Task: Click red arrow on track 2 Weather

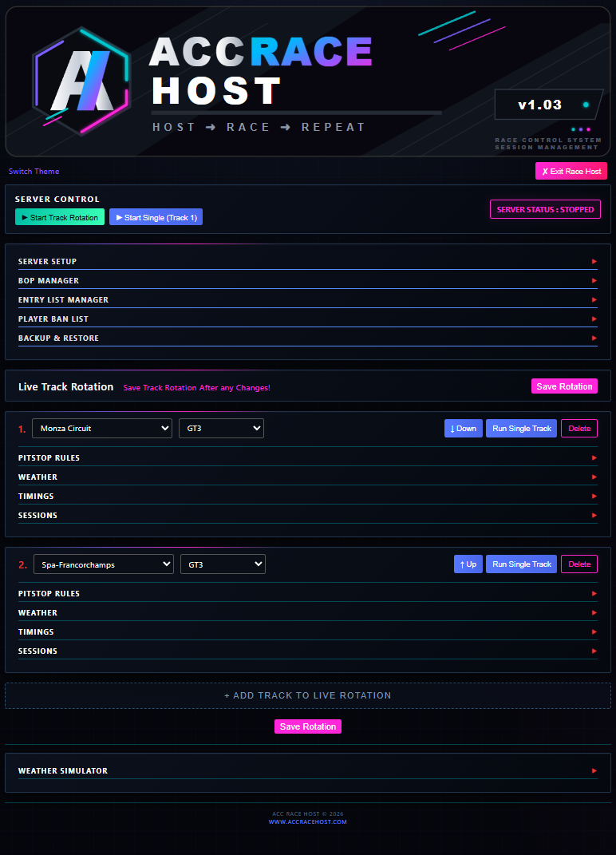Action: click(594, 613)
